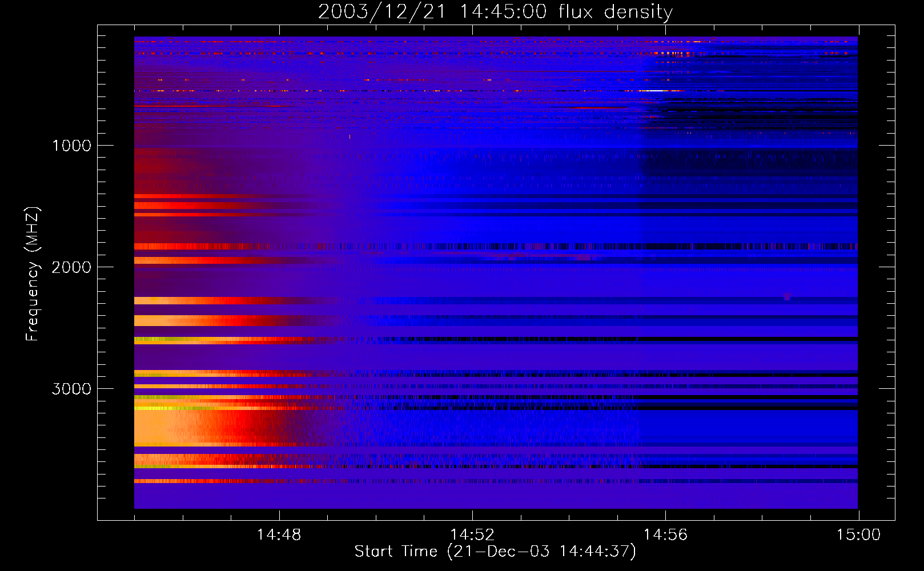Click the plot title '2003/12/21 14:45:00 flux density'
The height and width of the screenshot is (571, 924).
(495, 11)
